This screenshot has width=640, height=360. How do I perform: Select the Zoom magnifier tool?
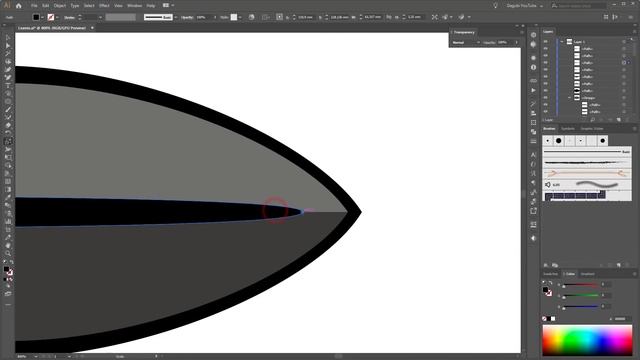coord(8,253)
